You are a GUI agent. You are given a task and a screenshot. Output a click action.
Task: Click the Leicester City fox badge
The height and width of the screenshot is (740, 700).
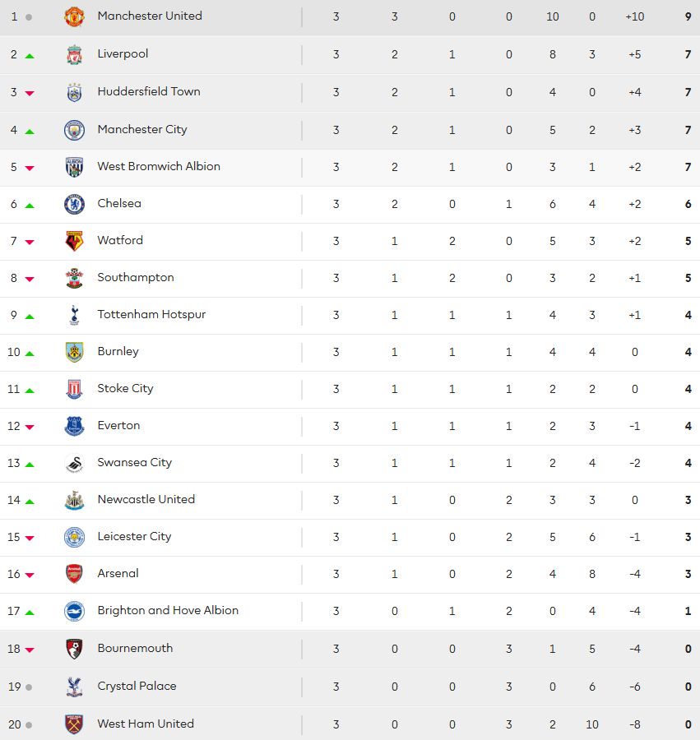[74, 537]
